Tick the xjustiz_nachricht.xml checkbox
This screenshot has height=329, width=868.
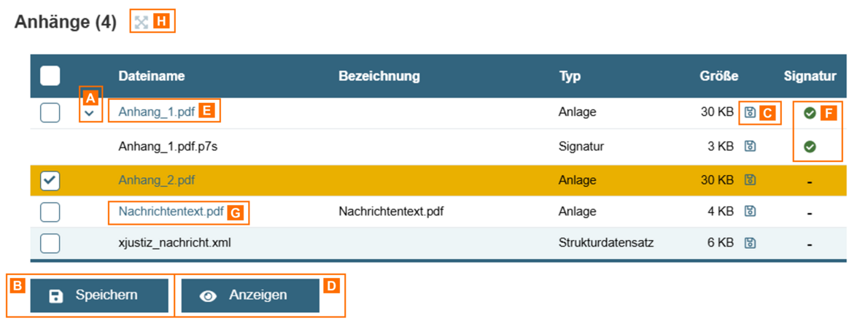50,243
